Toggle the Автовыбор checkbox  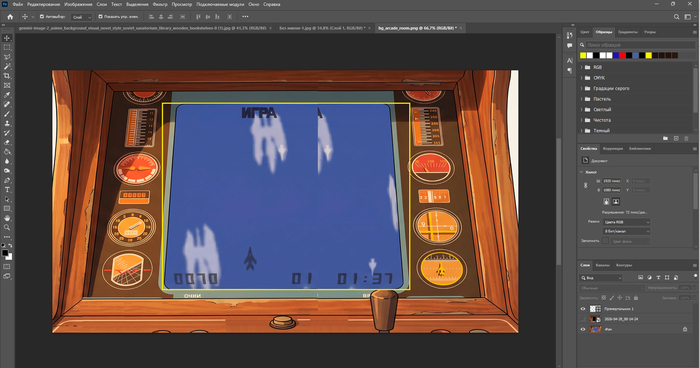click(42, 17)
